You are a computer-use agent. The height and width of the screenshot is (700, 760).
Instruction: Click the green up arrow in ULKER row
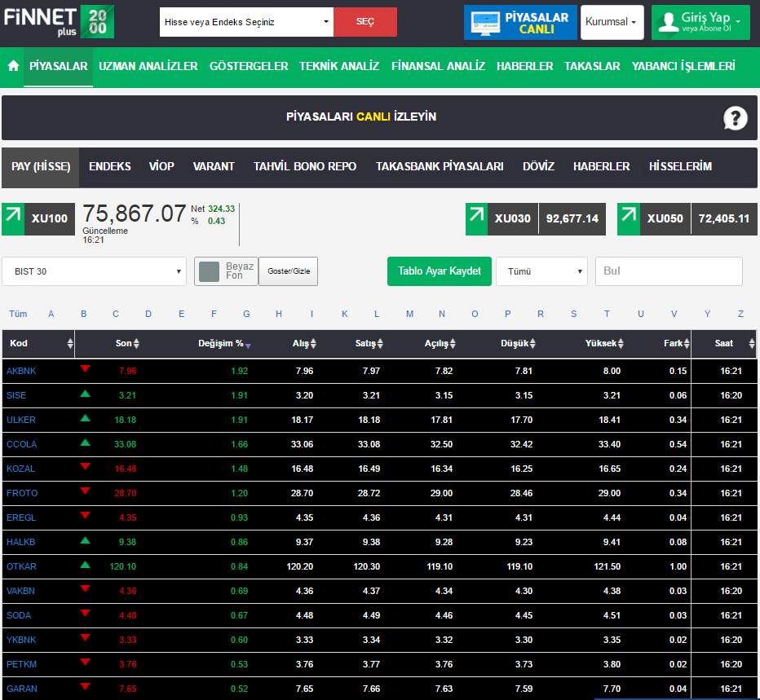[x=86, y=417]
